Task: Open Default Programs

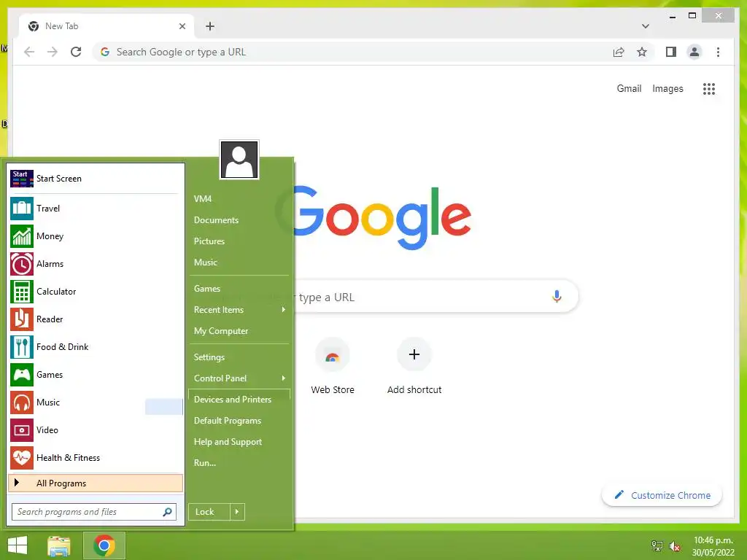Action: point(228,421)
